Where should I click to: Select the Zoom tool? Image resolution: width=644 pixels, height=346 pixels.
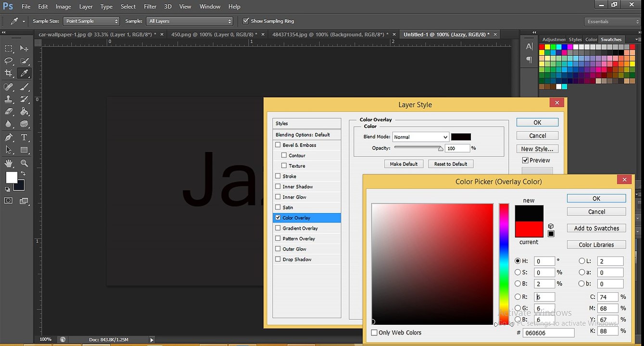24,163
